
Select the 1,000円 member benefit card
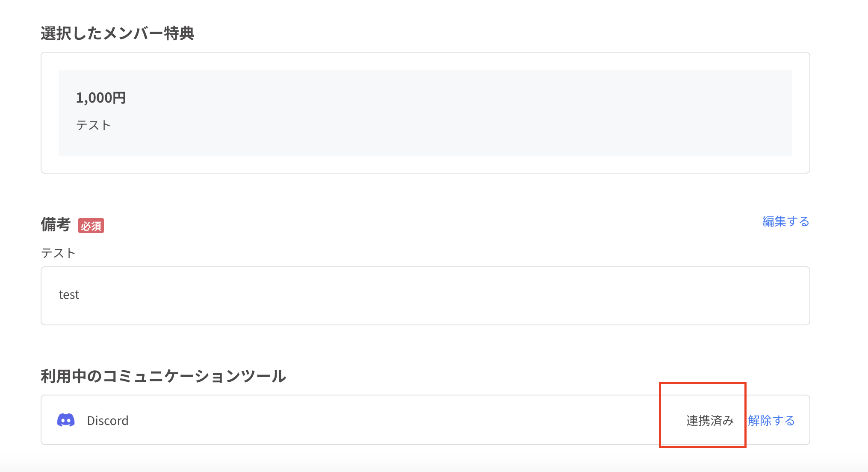point(425,112)
